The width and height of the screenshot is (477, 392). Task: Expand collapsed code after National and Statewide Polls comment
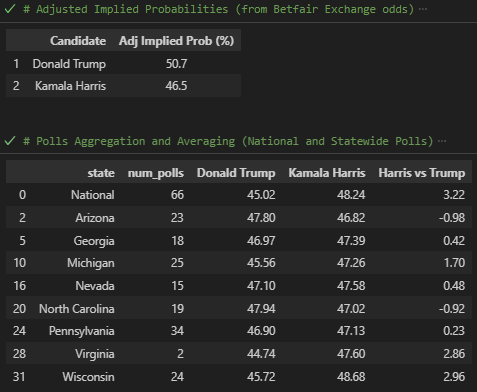click(x=442, y=141)
